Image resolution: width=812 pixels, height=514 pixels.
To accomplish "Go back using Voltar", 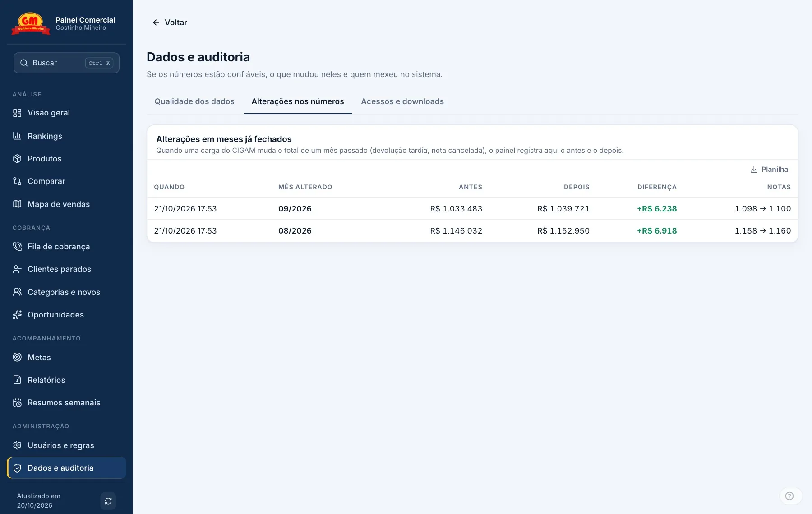I will click(x=170, y=23).
